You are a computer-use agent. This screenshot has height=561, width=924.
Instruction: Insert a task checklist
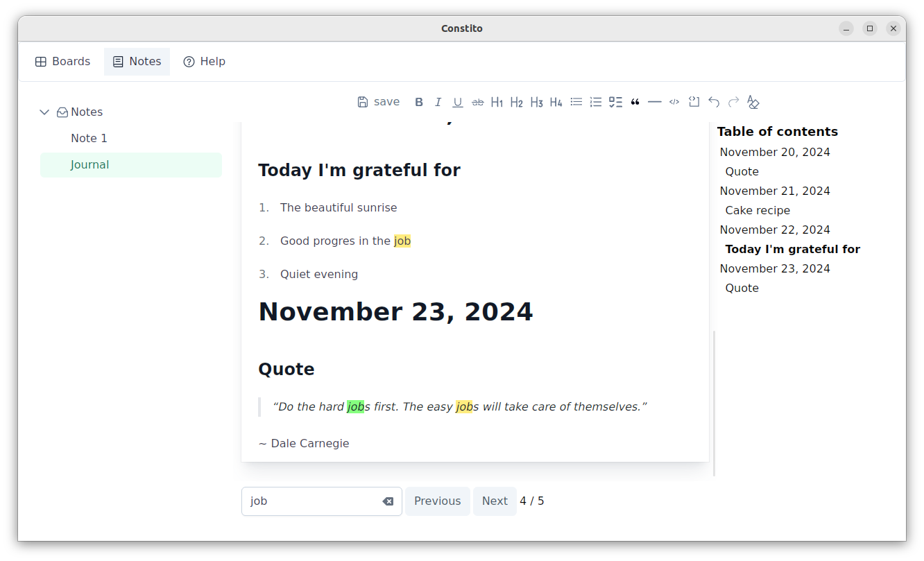pyautogui.click(x=615, y=102)
